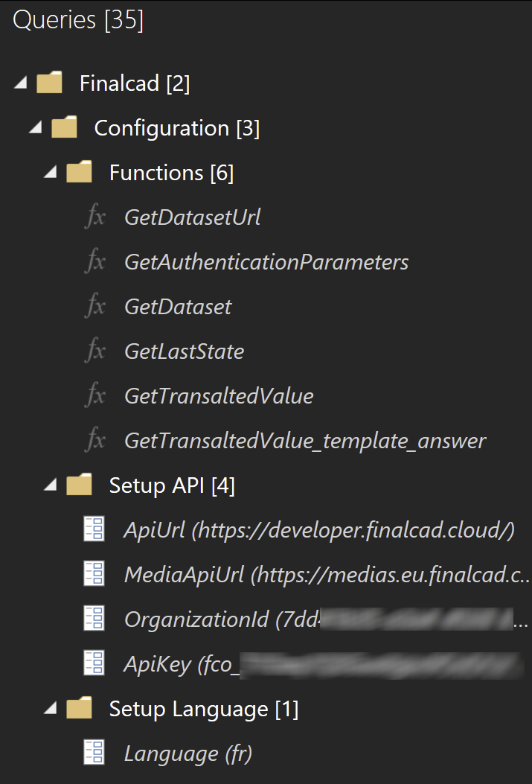
Task: Collapse the Configuration folder arrow
Action: tap(35, 128)
